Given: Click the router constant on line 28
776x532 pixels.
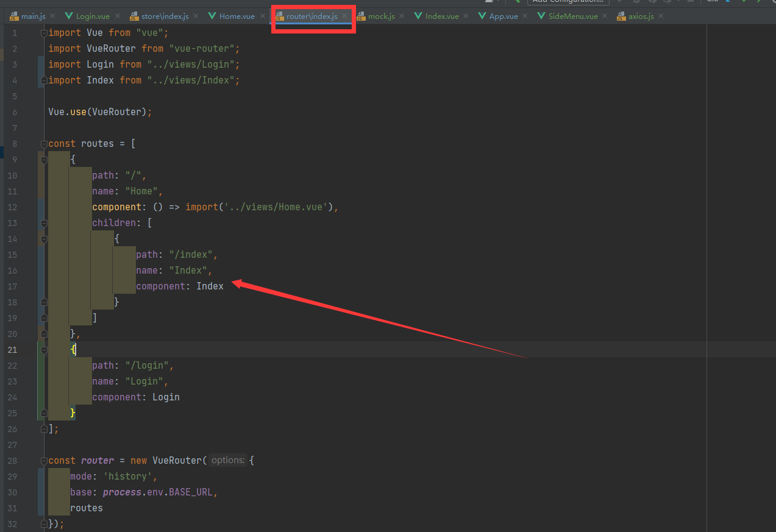Looking at the screenshot, I should pyautogui.click(x=98, y=461).
